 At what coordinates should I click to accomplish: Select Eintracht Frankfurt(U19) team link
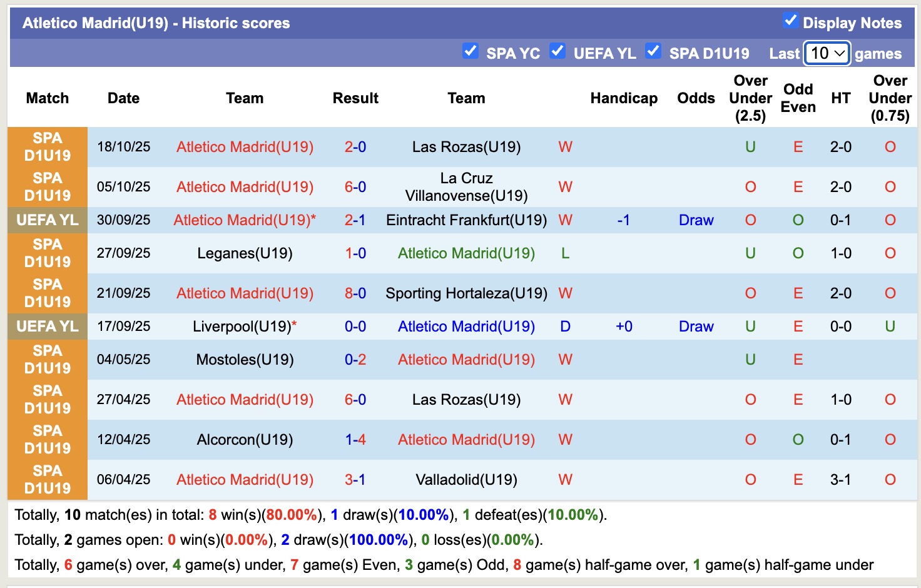(x=466, y=220)
